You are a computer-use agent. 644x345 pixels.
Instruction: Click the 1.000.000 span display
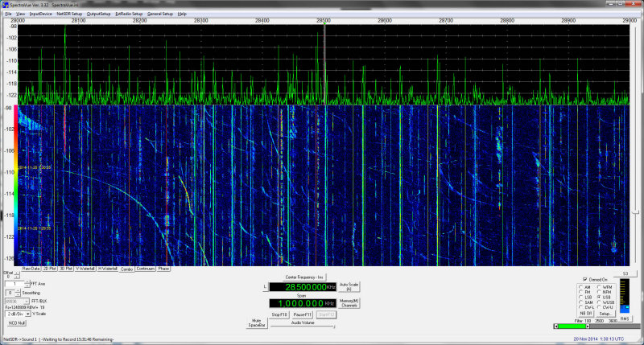[303, 303]
